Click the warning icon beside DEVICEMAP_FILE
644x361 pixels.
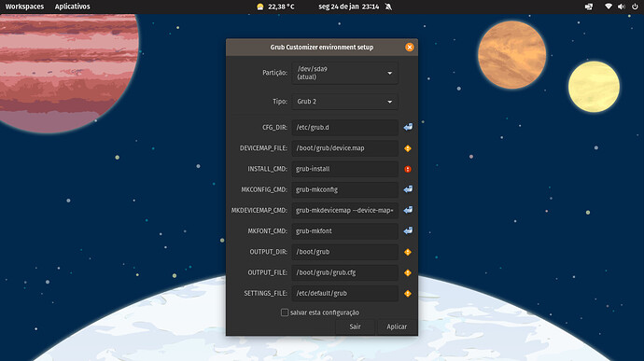[408, 148]
